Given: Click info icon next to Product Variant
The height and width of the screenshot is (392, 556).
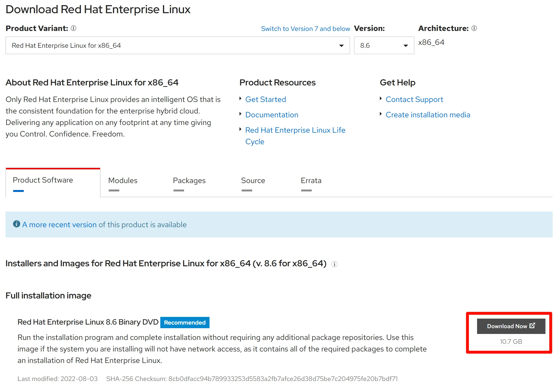Looking at the screenshot, I should click(73, 28).
